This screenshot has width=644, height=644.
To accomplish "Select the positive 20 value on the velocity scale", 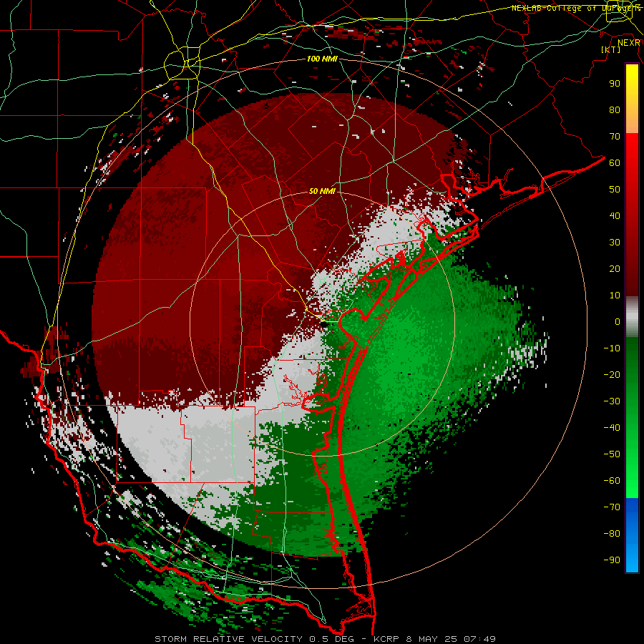I will tap(615, 268).
